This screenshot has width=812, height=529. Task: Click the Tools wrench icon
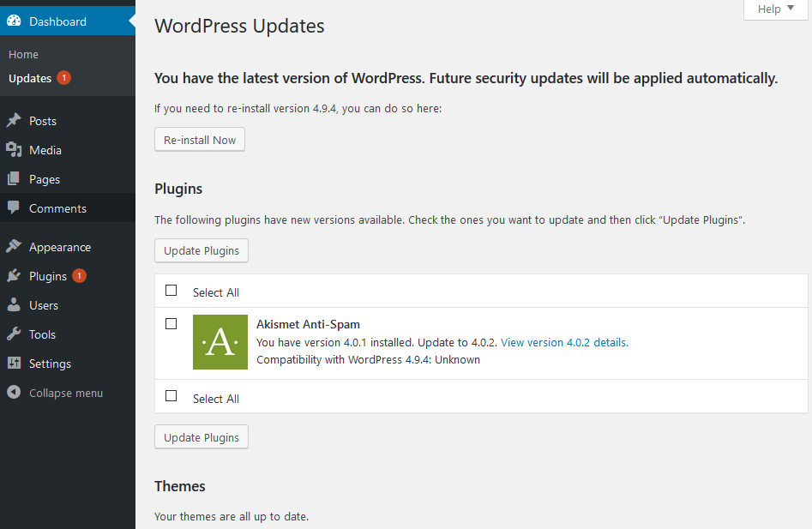[14, 334]
